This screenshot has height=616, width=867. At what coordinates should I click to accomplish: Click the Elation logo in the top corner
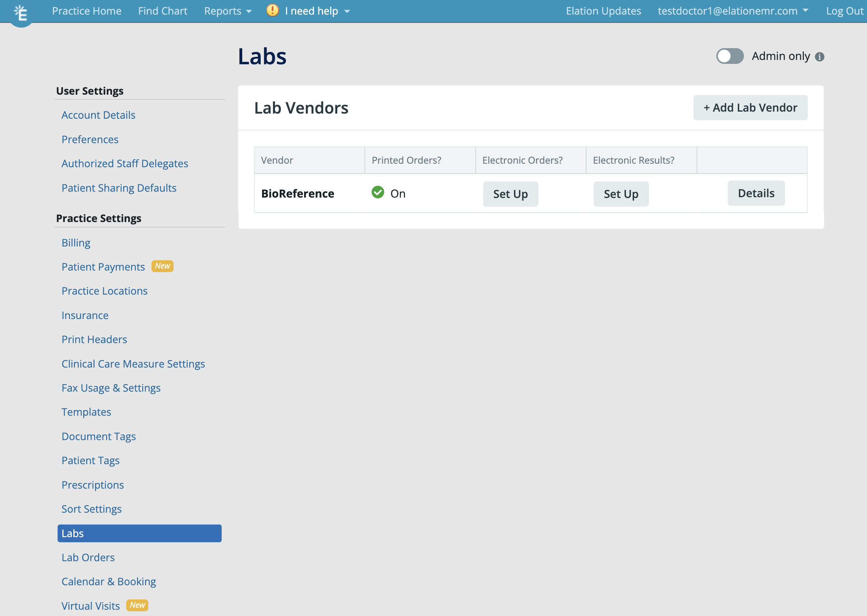(x=21, y=11)
